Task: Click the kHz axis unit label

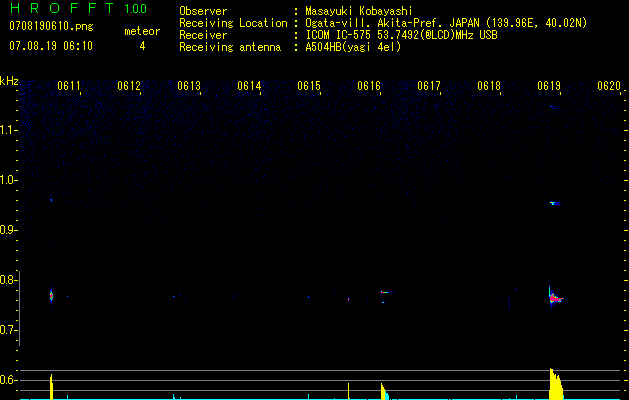Action: [9, 81]
